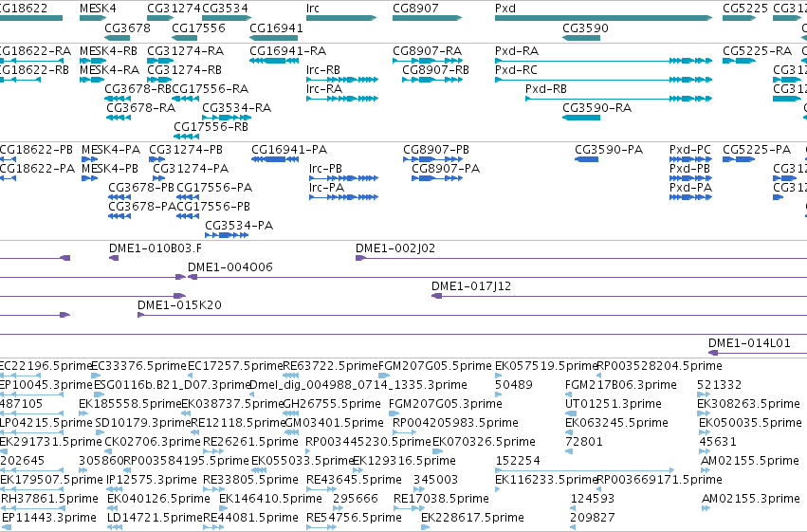The width and height of the screenshot is (807, 532).
Task: Click transcript CG3678-RA label
Action: click(141, 108)
